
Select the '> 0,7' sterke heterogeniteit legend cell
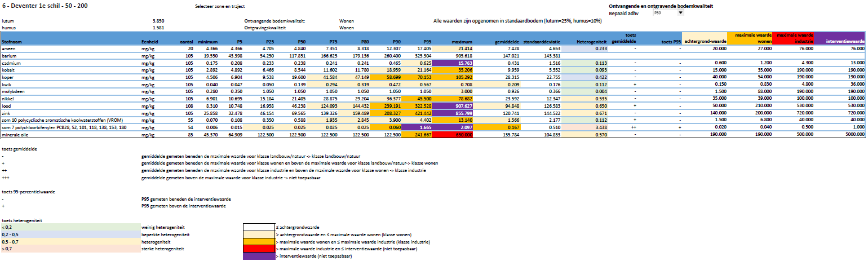[x=70, y=249]
